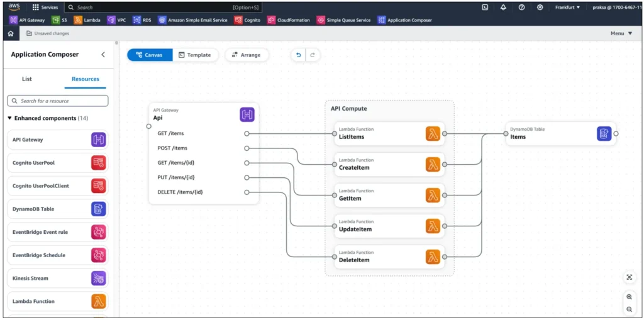Zoom in on the canvas

pos(629,297)
